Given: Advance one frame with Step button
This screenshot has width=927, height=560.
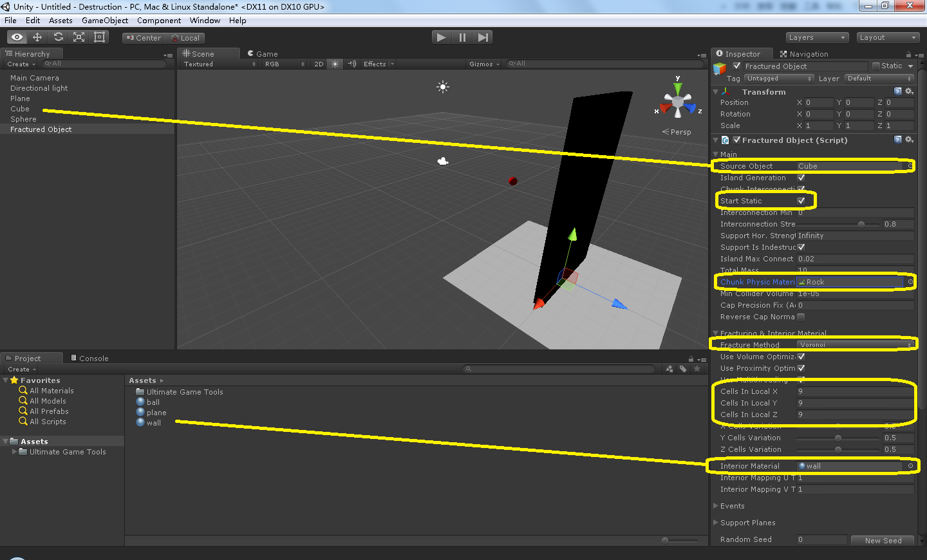Looking at the screenshot, I should [483, 37].
